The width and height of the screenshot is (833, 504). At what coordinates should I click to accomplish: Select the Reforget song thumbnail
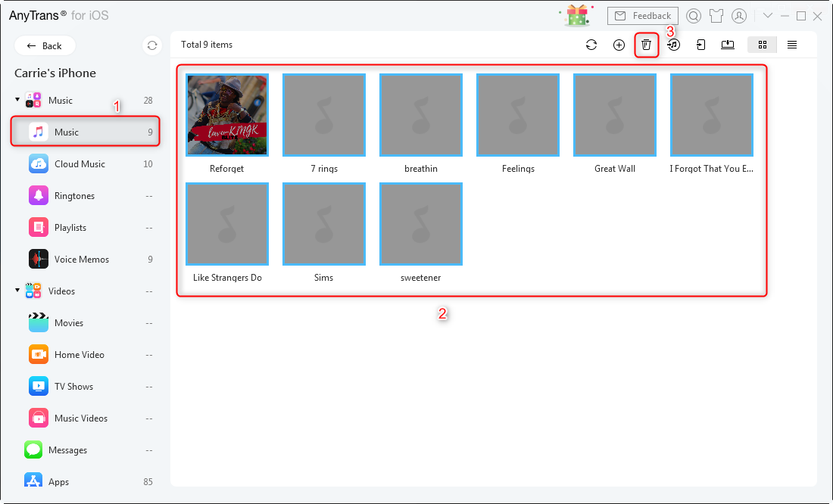[227, 115]
